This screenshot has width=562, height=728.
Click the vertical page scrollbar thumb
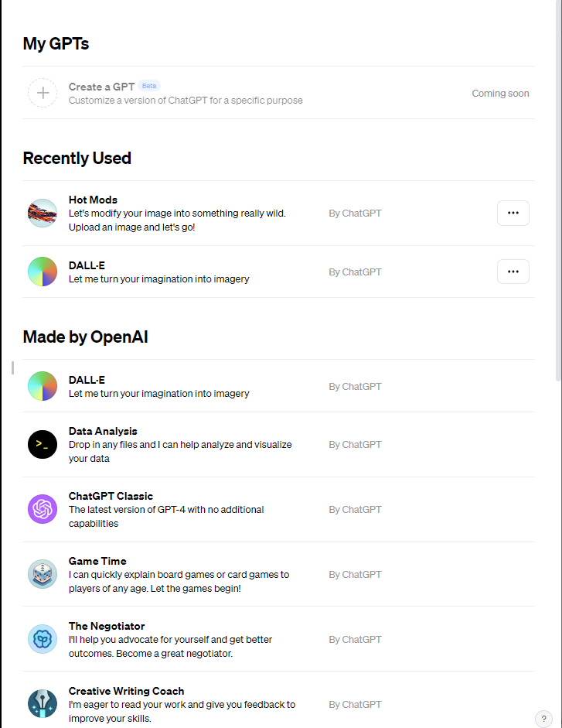coord(558,190)
